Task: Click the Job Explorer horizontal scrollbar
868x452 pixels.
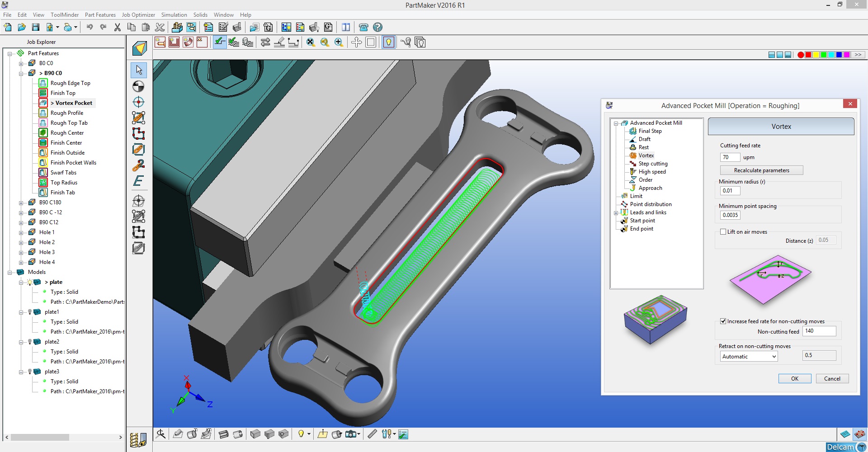Action: (64, 438)
